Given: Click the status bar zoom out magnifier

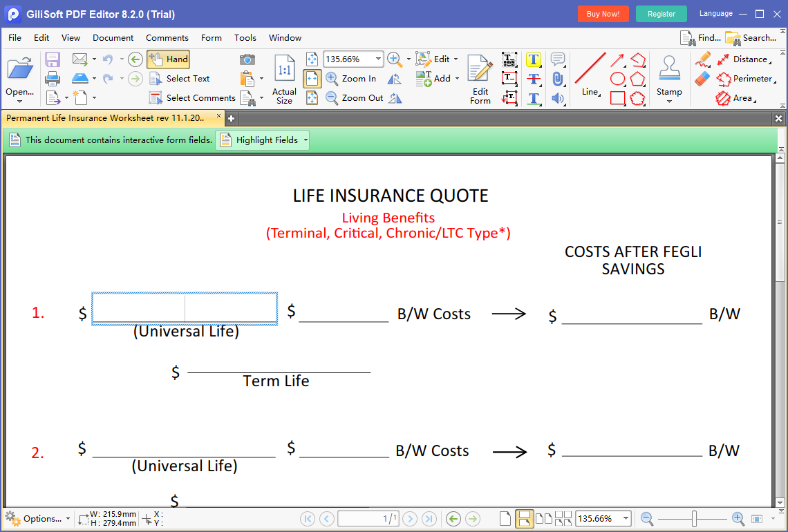Looking at the screenshot, I should pos(647,518).
